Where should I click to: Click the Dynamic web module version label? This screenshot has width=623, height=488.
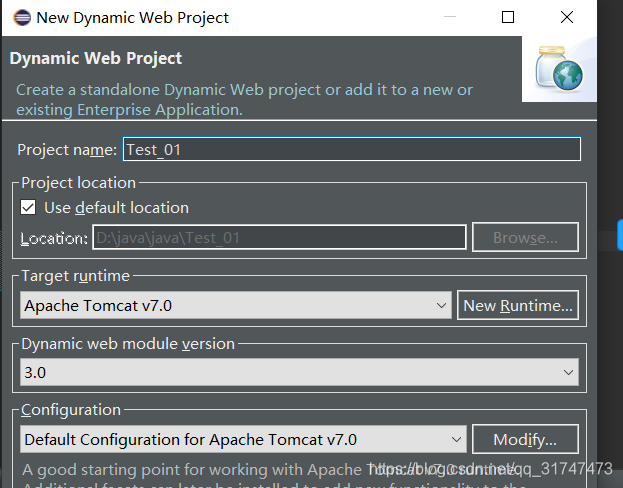[128, 344]
